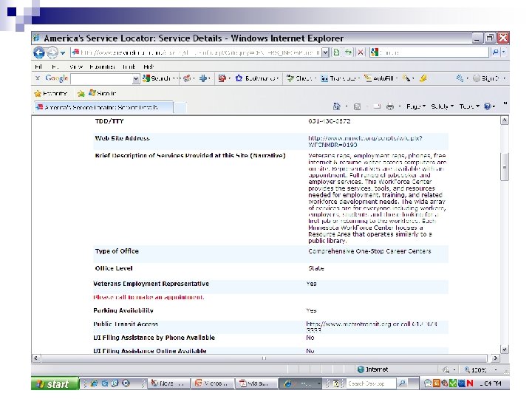Expand the Google toolbar search box dropdown
This screenshot has width=532, height=399.
(x=136, y=79)
